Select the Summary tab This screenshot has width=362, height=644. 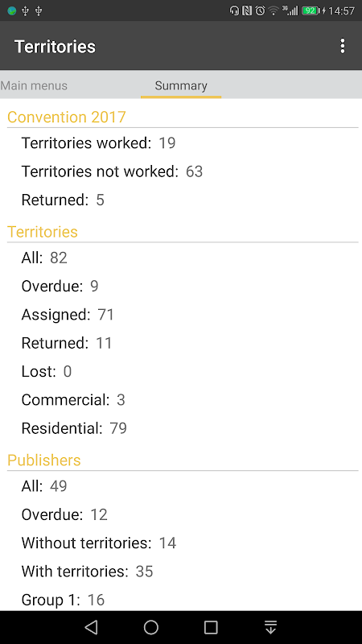pyautogui.click(x=181, y=85)
